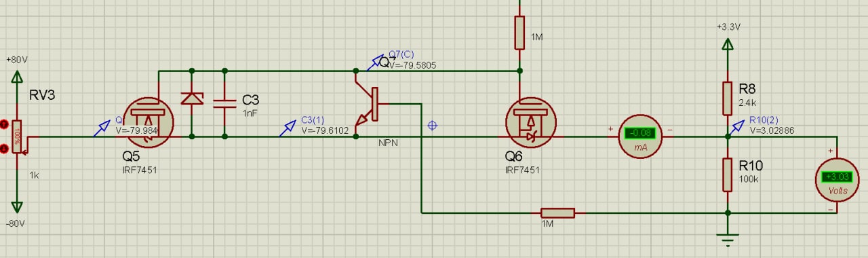
Task: Select the Q5 IRF7451 MOSFET symbol
Action: [149, 122]
